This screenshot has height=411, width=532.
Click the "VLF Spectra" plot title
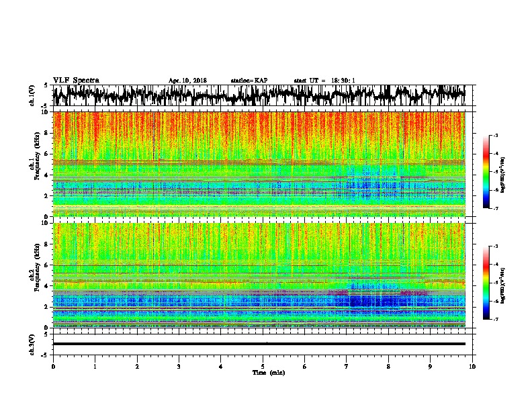click(76, 81)
